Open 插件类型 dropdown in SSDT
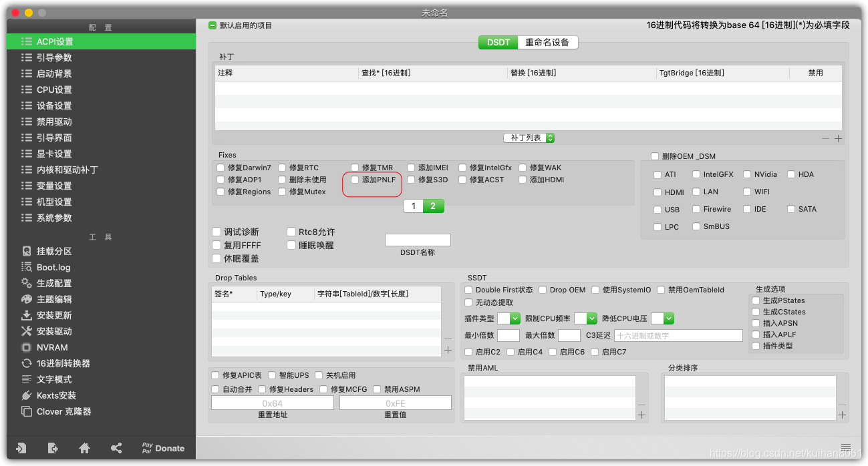This screenshot has height=466, width=868. pyautogui.click(x=509, y=318)
